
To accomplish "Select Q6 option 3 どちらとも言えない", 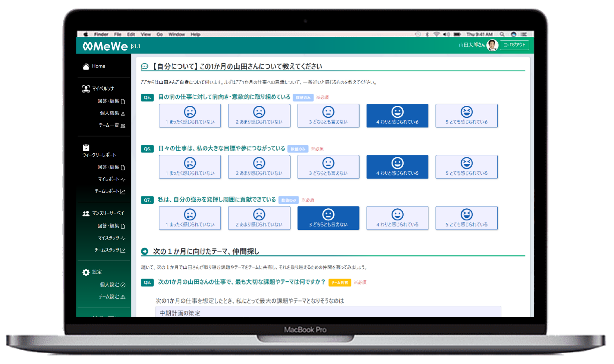I will click(328, 167).
